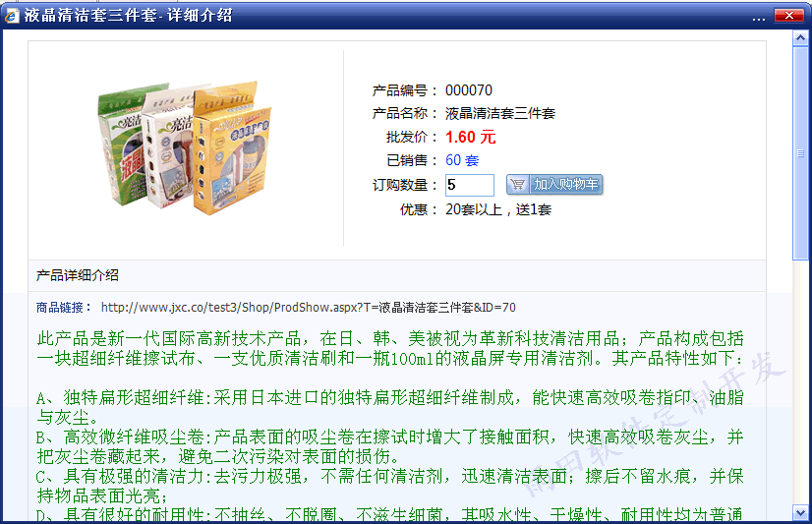Click the empty scrollbar track below the thumb
Image resolution: width=812 pixels, height=524 pixels.
[x=800, y=382]
